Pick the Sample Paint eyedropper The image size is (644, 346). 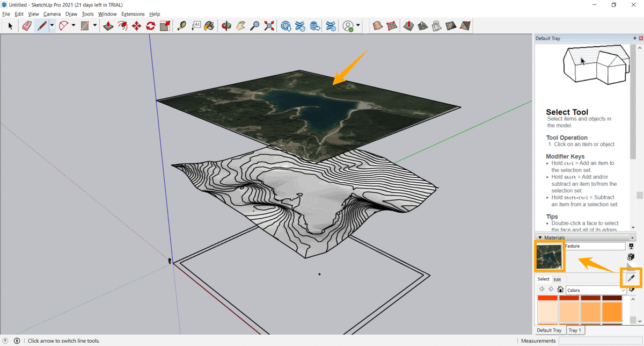coord(631,278)
